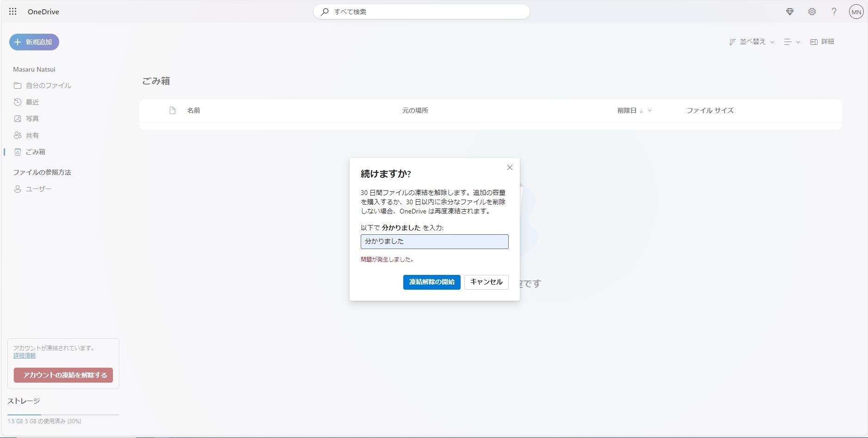Open the 削除日 column sort dropdown
868x438 pixels.
pos(650,111)
